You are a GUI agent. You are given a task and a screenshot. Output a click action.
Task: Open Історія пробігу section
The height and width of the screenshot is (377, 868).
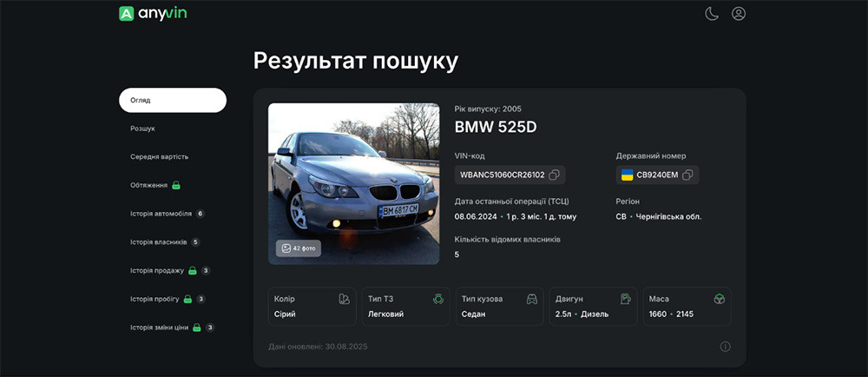tap(155, 299)
